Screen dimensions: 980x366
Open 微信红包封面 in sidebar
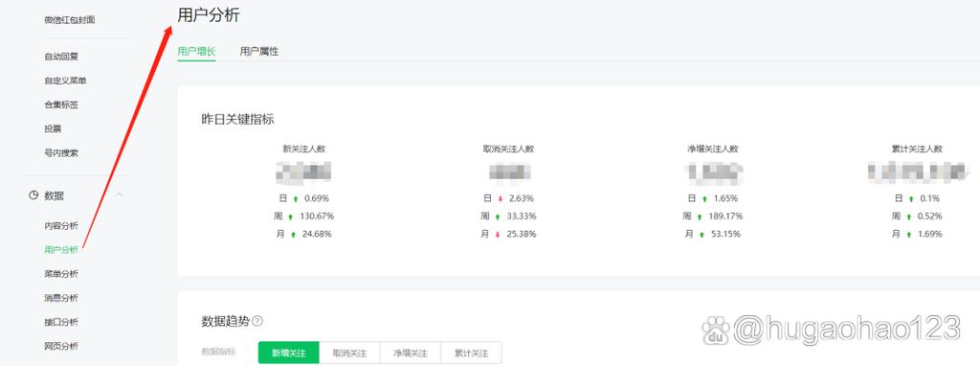click(x=69, y=20)
